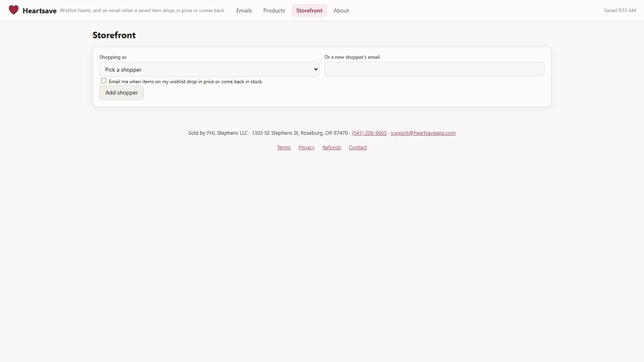Enable wishlist email notifications checkbox
The image size is (644, 362).
click(103, 81)
